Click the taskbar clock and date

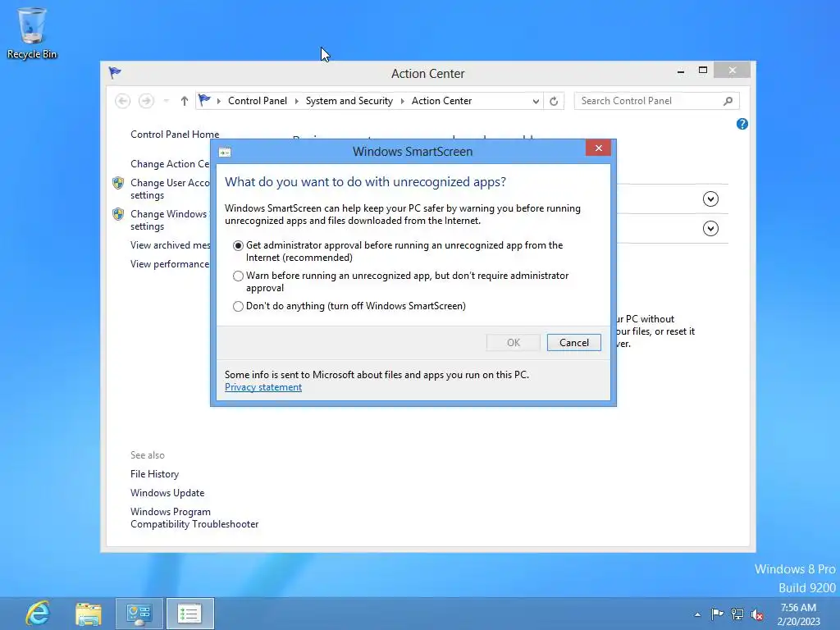pyautogui.click(x=798, y=614)
